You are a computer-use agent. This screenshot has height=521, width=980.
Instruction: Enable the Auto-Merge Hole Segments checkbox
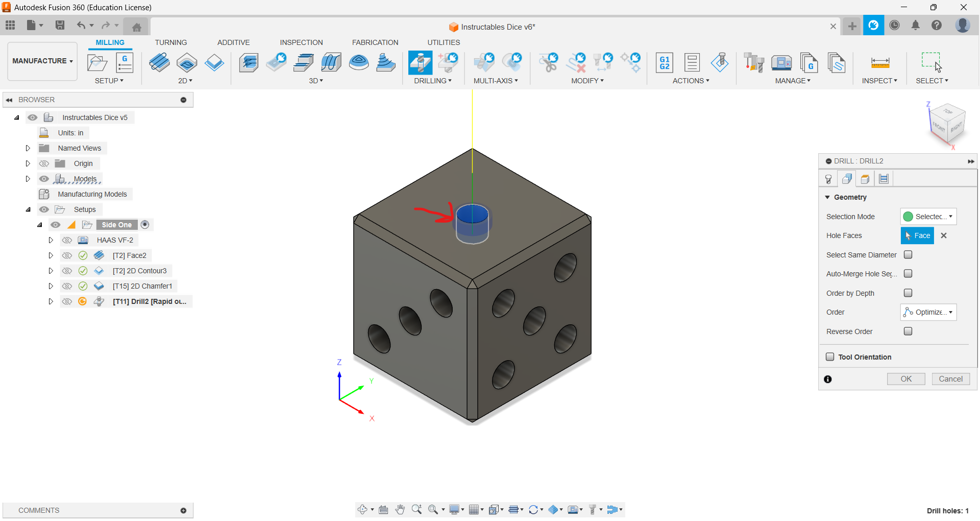point(908,274)
